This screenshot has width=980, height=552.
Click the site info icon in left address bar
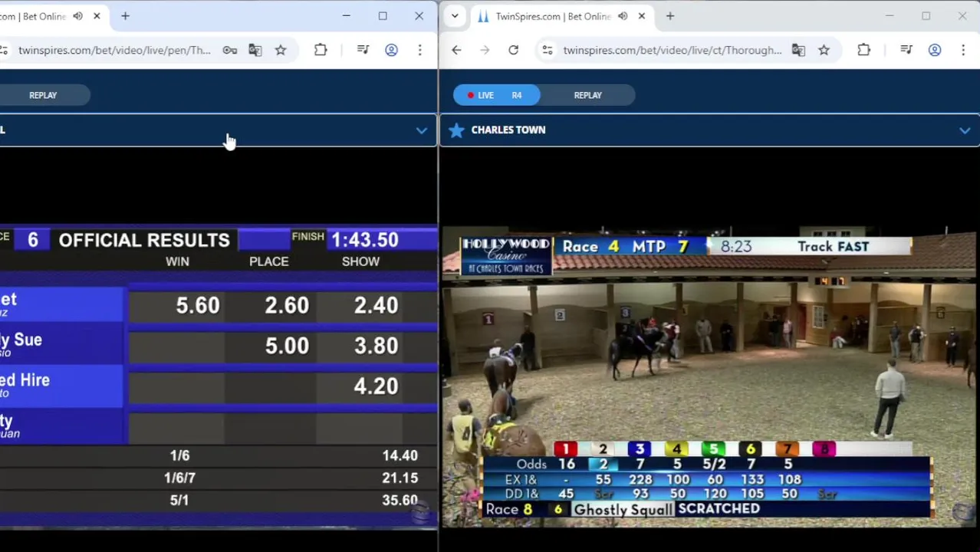[x=4, y=51]
